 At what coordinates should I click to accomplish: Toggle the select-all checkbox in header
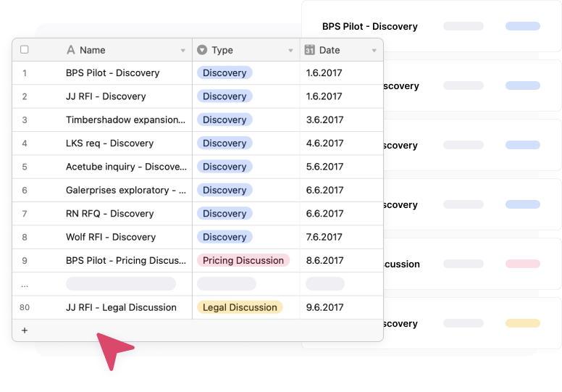coord(25,50)
